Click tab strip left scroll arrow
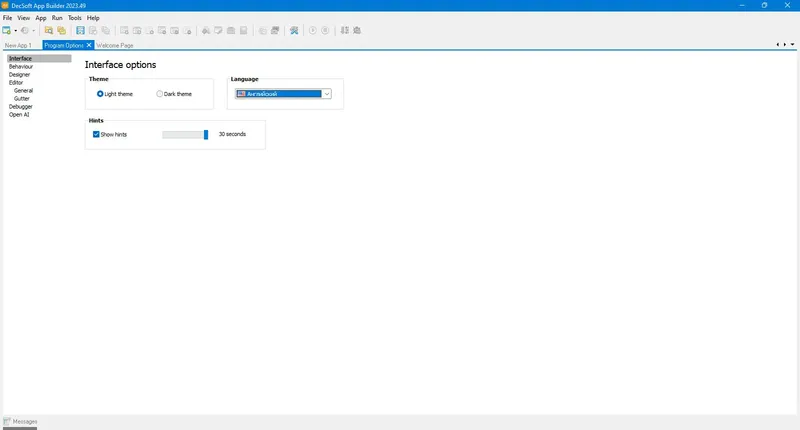 tap(778, 45)
